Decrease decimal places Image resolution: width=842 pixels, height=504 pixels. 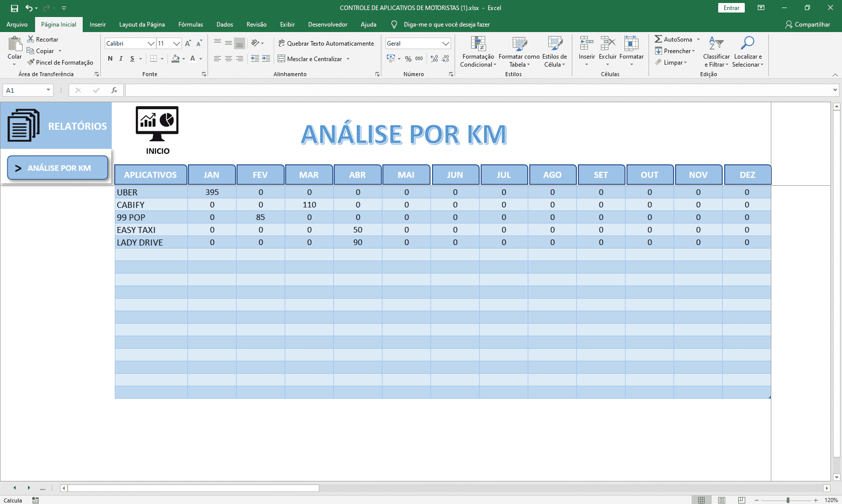tap(446, 59)
